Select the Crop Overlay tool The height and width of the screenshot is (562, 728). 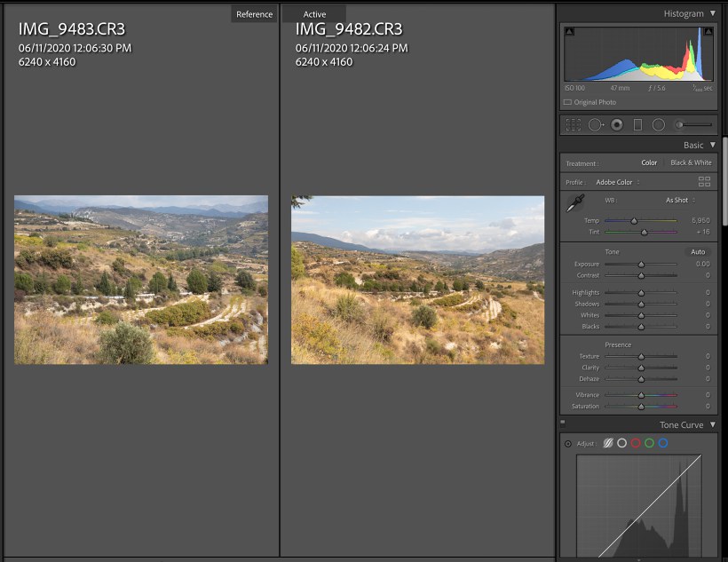(x=574, y=125)
